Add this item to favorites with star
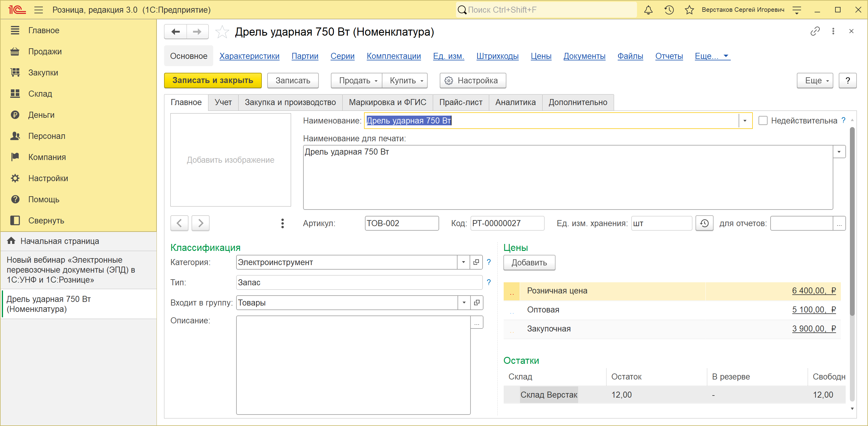Viewport: 868px width, 426px height. tap(222, 32)
